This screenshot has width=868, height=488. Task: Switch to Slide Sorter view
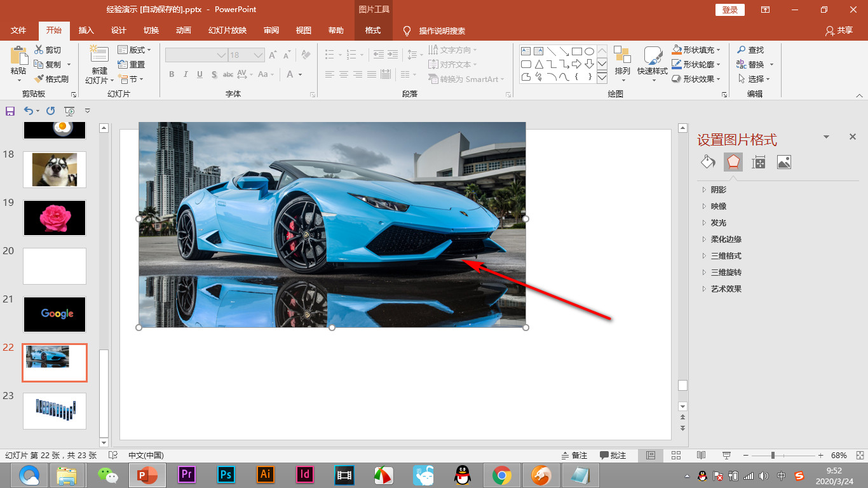pos(675,456)
